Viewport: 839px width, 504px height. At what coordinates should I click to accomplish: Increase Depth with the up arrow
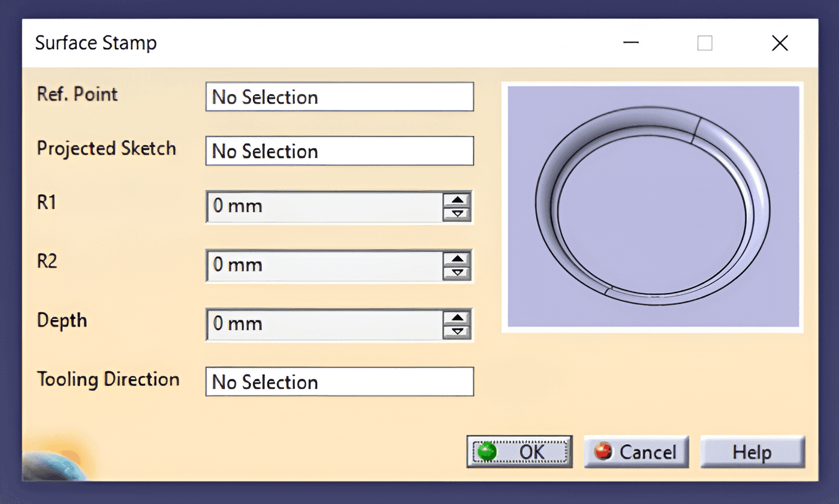coord(457,318)
